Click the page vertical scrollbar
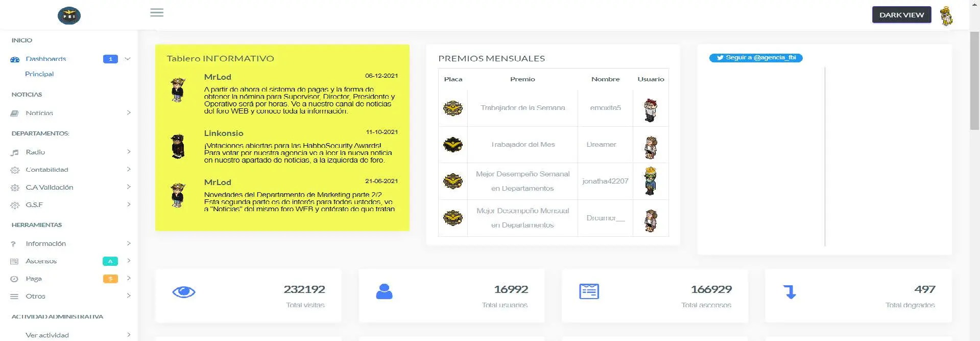The height and width of the screenshot is (341, 980). click(975, 81)
